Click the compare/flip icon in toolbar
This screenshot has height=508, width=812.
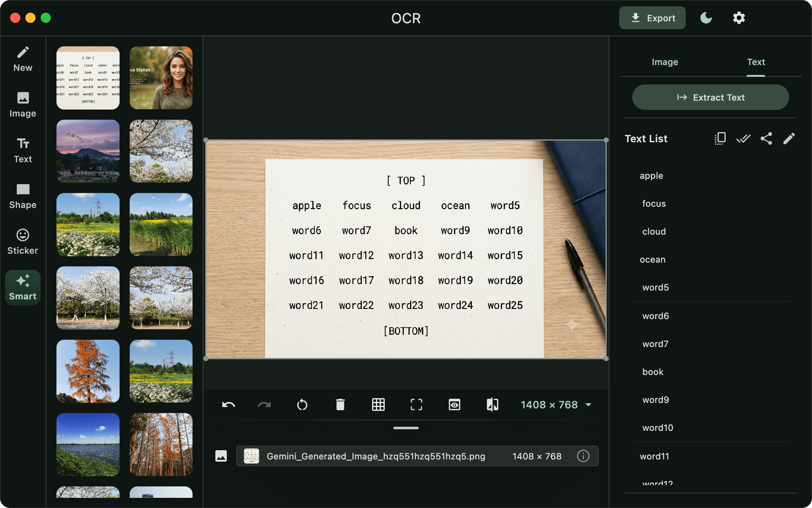(x=492, y=404)
